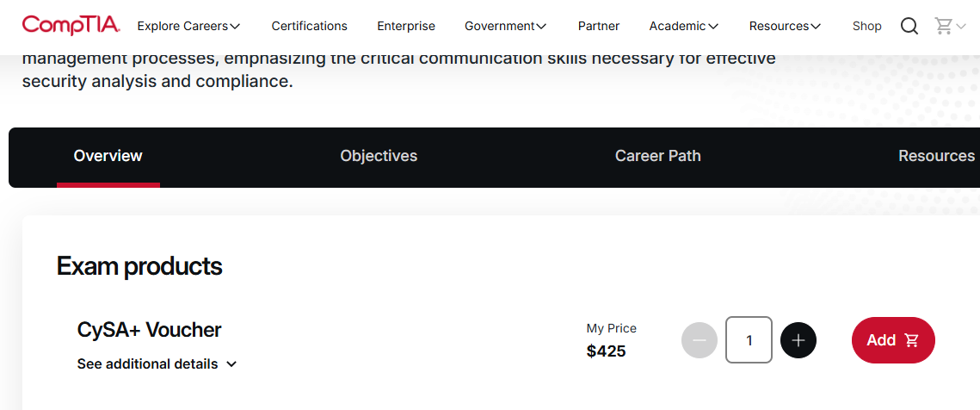Expand the Resources dropdown in navbar

coord(785,27)
